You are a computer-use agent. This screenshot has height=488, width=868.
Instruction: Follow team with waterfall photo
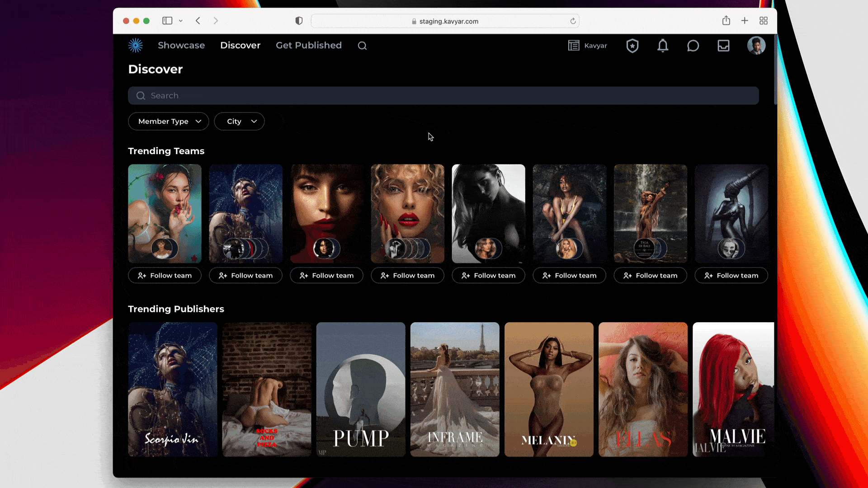650,276
